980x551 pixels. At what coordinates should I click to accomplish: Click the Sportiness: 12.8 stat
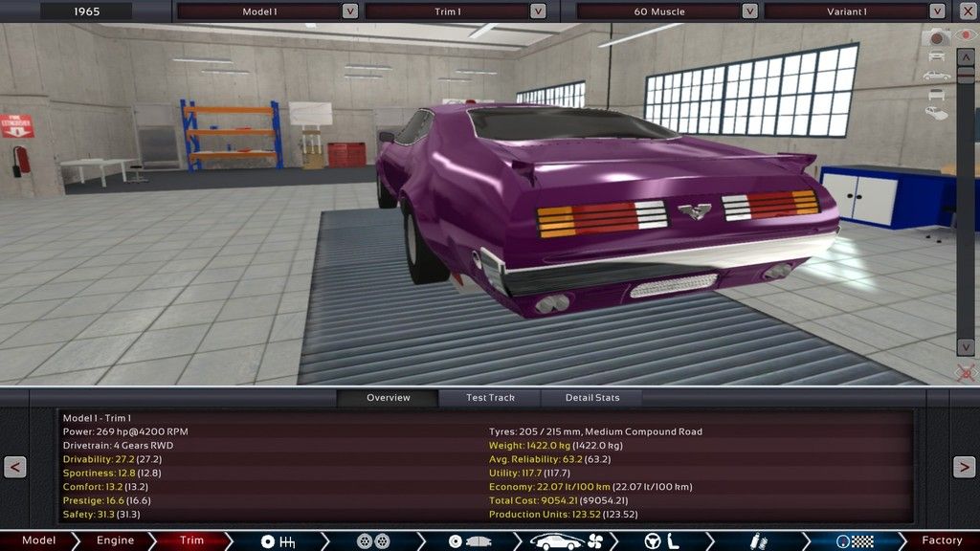pyautogui.click(x=112, y=473)
